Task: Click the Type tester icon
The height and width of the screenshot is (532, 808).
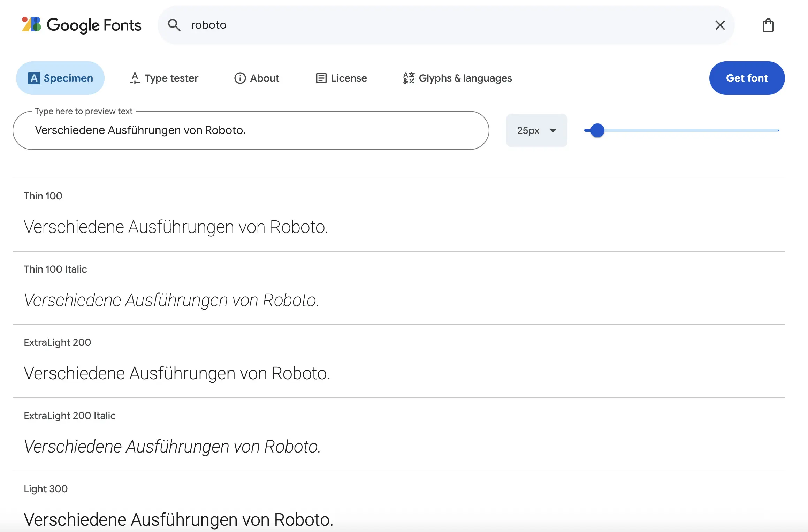Action: tap(135, 78)
